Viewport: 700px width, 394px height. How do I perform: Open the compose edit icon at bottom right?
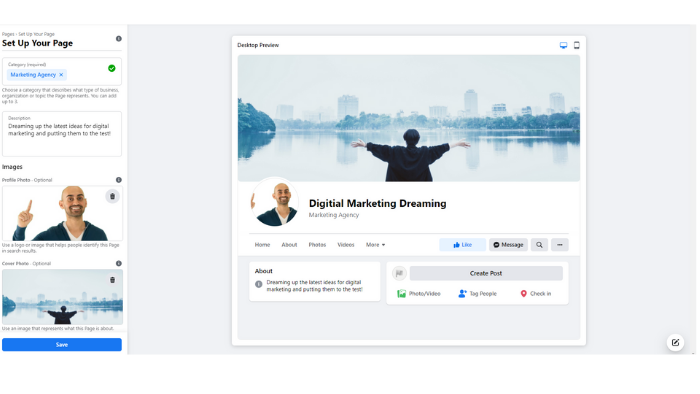tap(675, 342)
